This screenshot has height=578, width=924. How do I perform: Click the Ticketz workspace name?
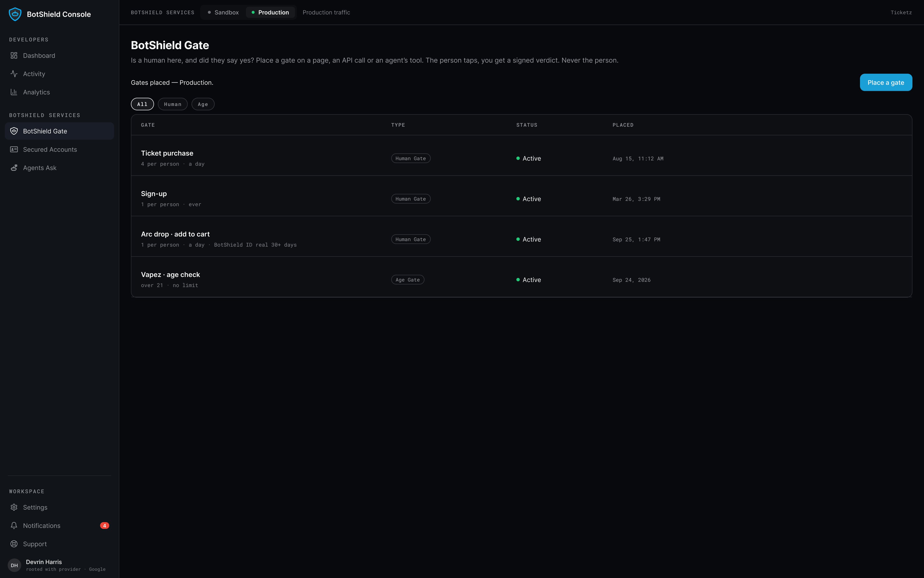tap(901, 13)
